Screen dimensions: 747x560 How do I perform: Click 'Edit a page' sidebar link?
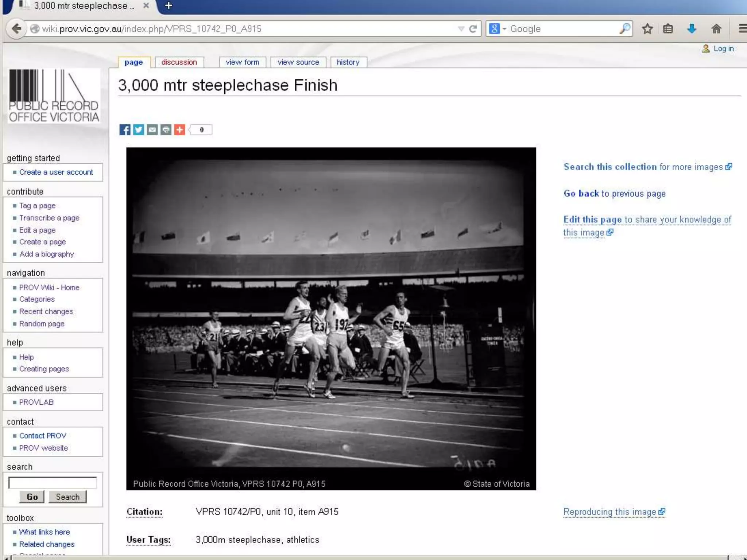[37, 230]
